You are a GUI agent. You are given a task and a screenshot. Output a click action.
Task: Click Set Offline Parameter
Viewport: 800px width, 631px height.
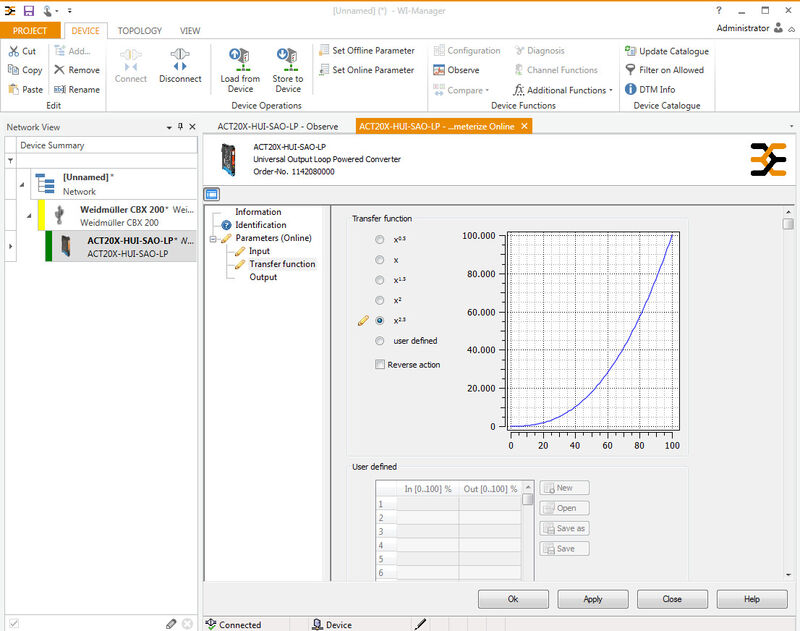tap(366, 51)
